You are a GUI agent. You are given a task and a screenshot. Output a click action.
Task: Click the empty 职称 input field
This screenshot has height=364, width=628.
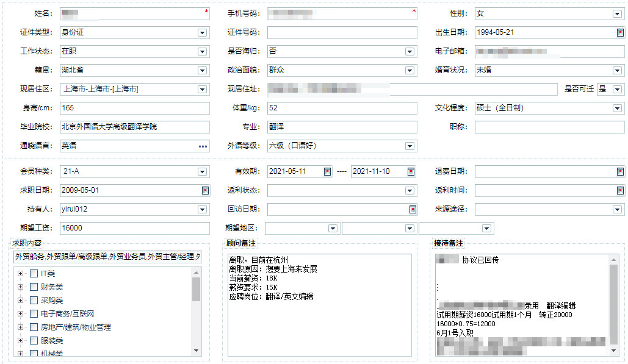pos(549,127)
